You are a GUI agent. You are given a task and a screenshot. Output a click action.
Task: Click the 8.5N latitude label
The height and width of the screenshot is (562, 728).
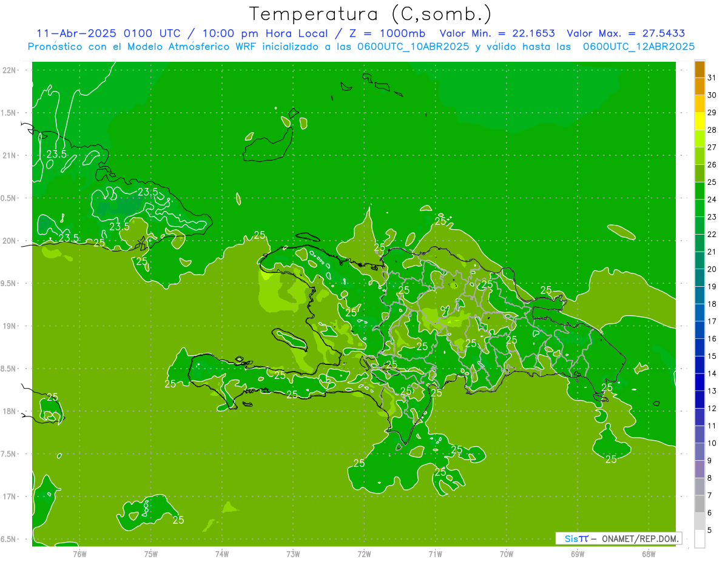pos(10,369)
